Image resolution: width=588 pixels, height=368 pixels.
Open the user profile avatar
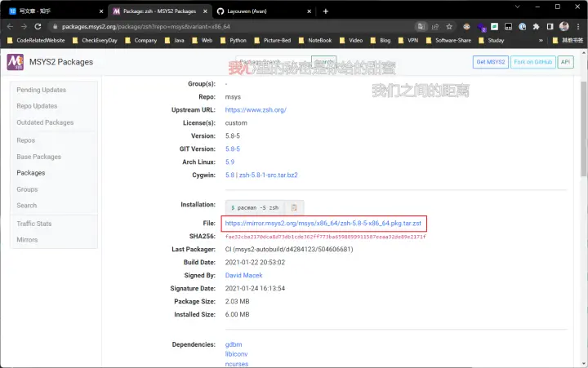[x=564, y=26]
